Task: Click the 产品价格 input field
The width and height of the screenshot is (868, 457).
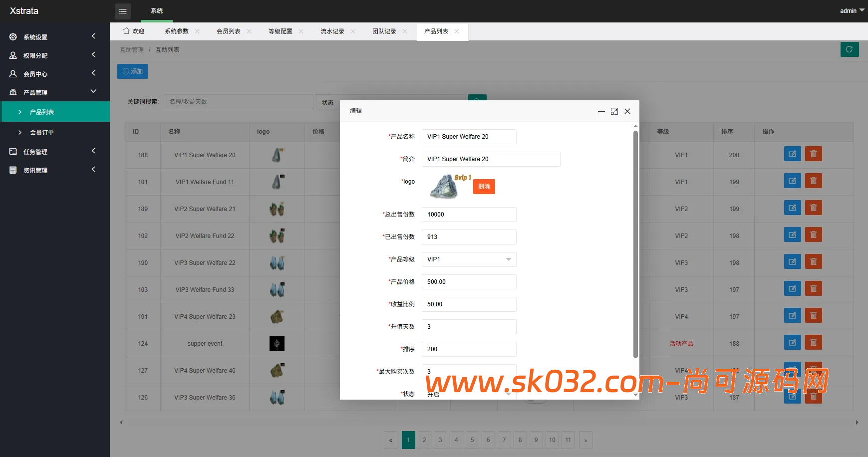Action: click(x=469, y=282)
